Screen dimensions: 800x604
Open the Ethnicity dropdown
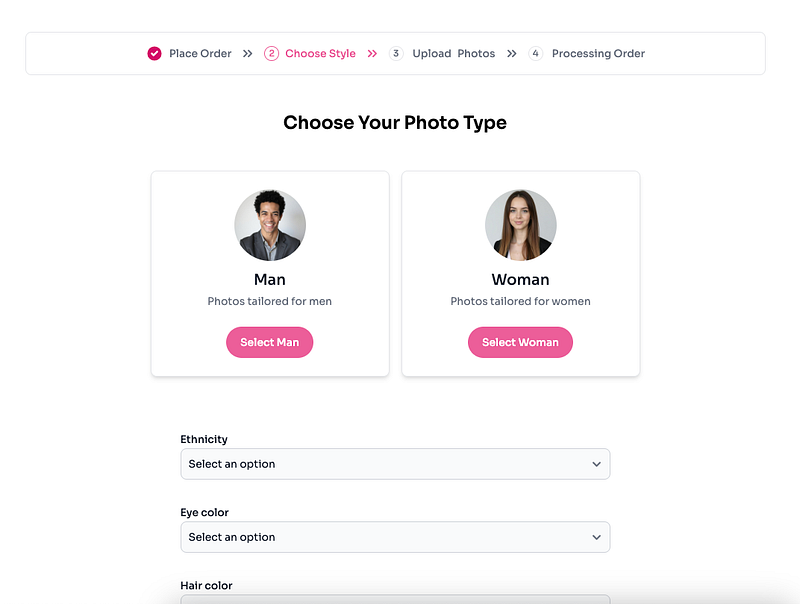tap(395, 464)
